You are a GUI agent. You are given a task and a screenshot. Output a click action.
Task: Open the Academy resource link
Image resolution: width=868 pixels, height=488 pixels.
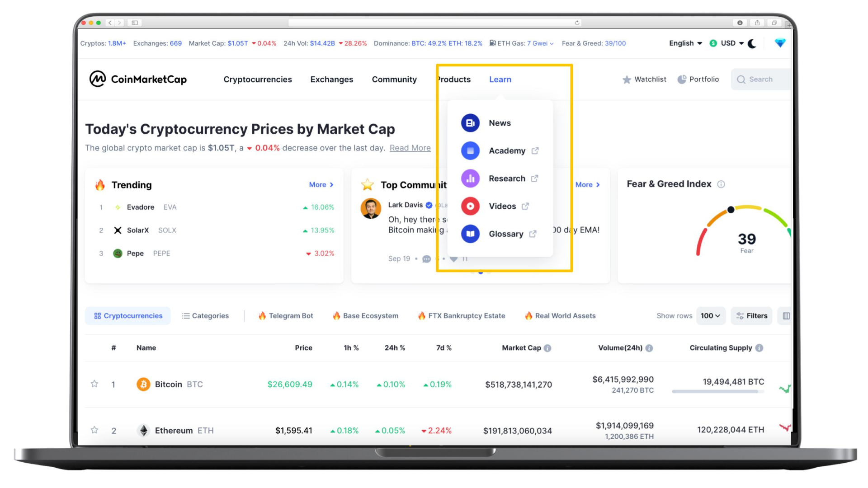[507, 150]
